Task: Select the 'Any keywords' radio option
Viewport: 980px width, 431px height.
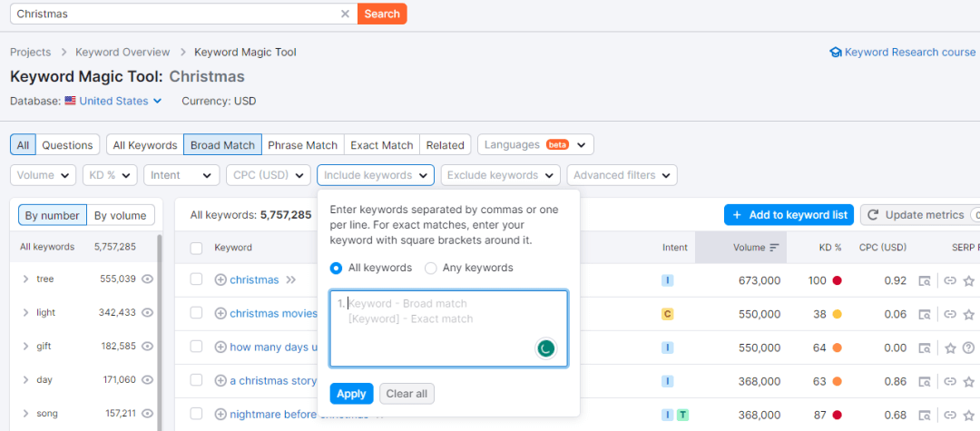Action: 431,268
